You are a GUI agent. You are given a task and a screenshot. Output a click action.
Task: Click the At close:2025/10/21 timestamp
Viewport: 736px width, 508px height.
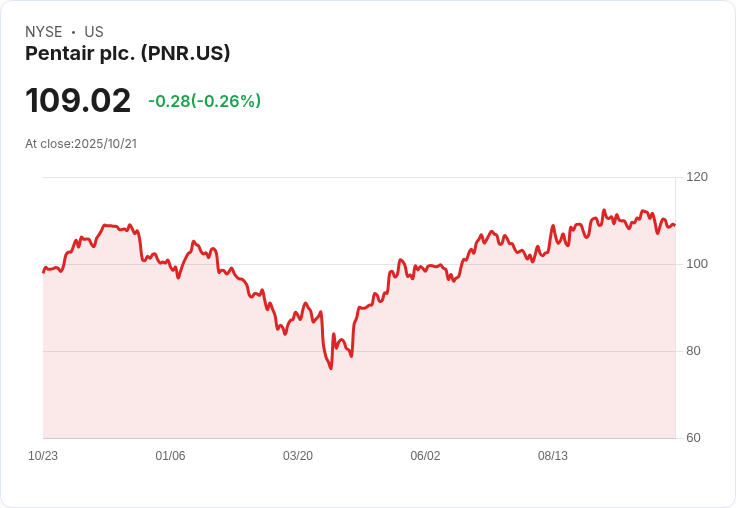pos(81,143)
